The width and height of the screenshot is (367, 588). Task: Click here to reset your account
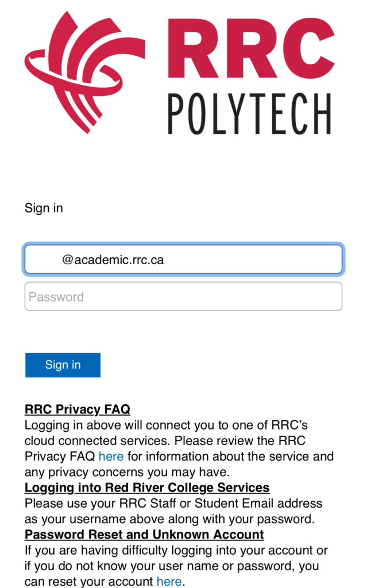click(x=169, y=581)
